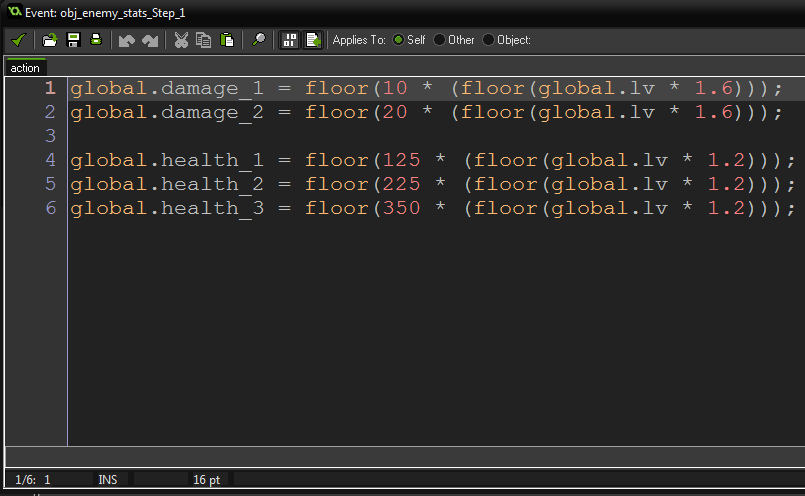Click global.health_1 variable in code

[167, 161]
